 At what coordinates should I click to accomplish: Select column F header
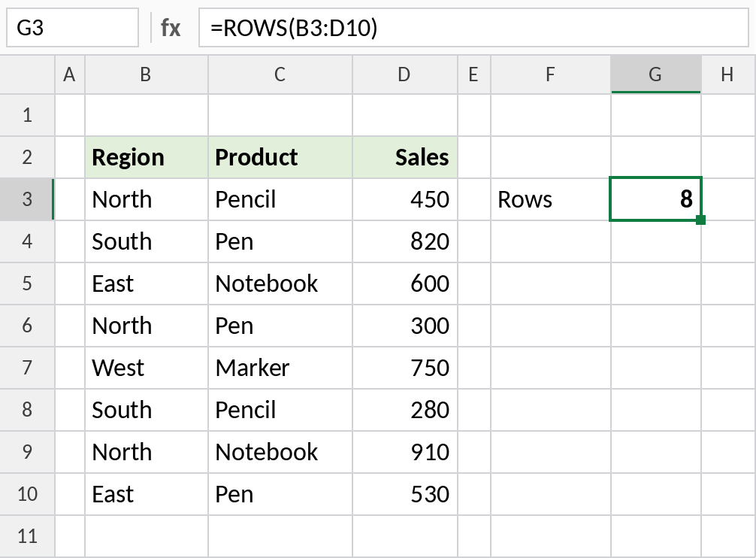coord(551,74)
